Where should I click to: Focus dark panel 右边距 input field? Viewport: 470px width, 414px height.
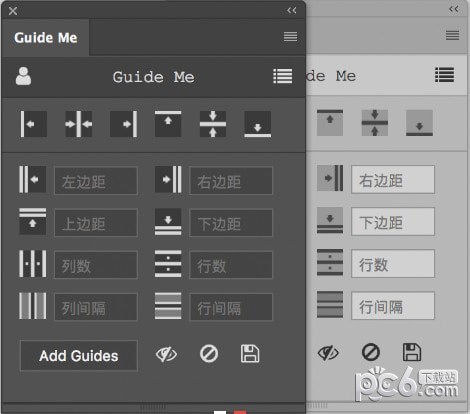tap(231, 181)
